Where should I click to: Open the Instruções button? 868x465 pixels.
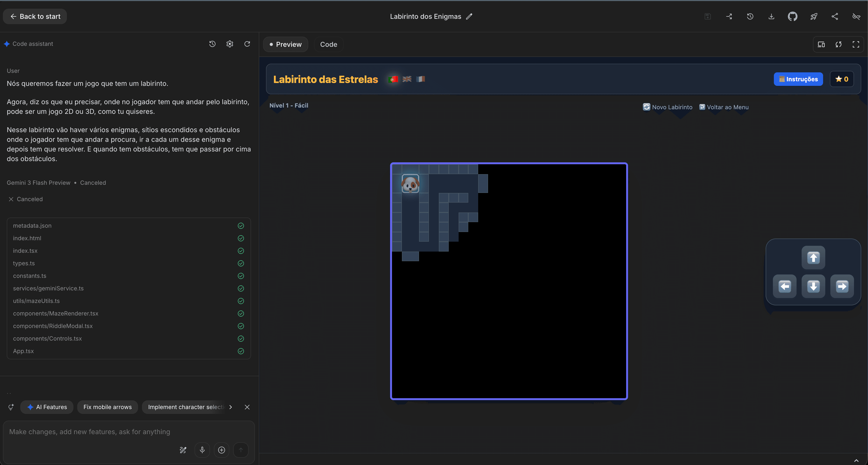pyautogui.click(x=798, y=79)
